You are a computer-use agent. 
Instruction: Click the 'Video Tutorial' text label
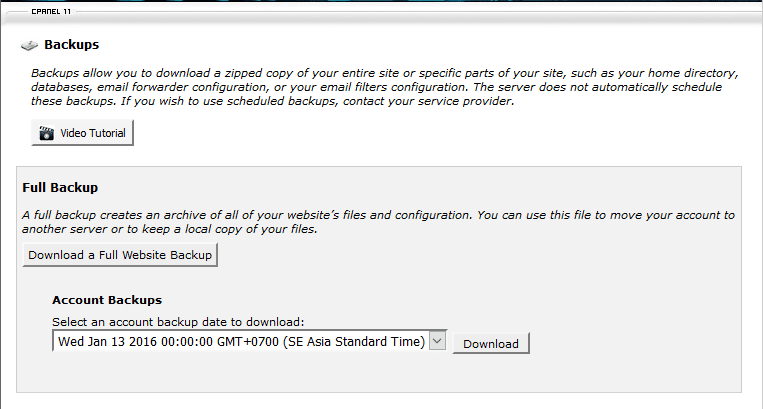pos(93,133)
